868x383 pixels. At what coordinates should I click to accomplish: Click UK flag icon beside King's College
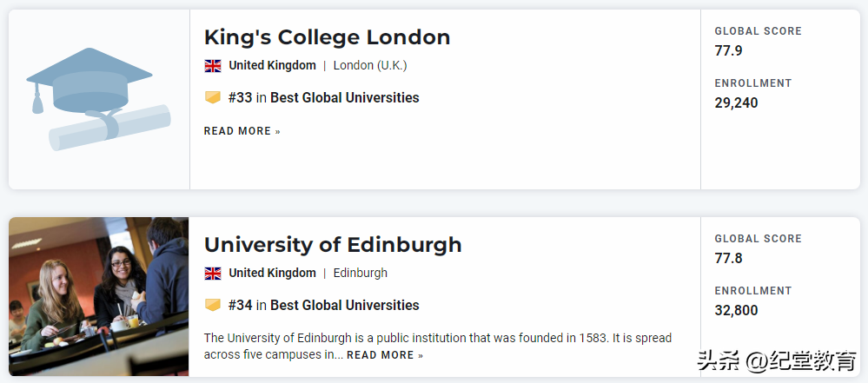click(x=213, y=65)
